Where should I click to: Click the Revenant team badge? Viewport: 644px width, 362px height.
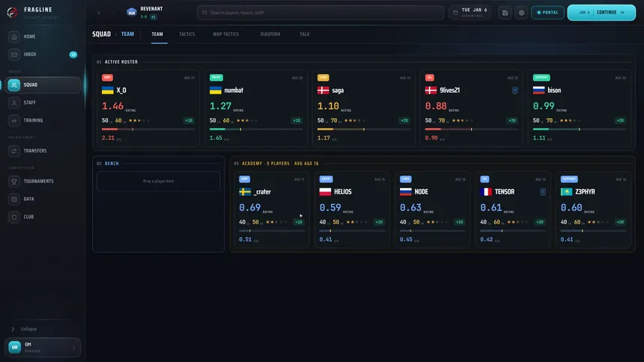(x=132, y=12)
